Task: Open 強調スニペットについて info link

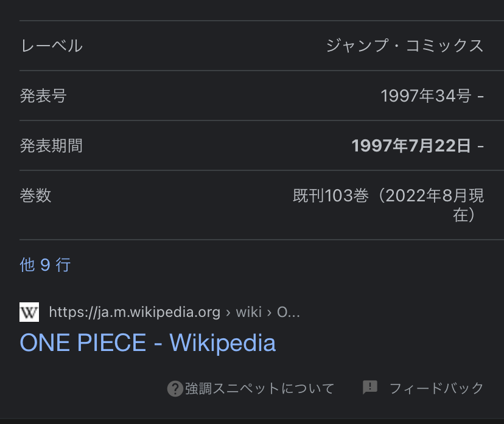Action: pyautogui.click(x=260, y=388)
